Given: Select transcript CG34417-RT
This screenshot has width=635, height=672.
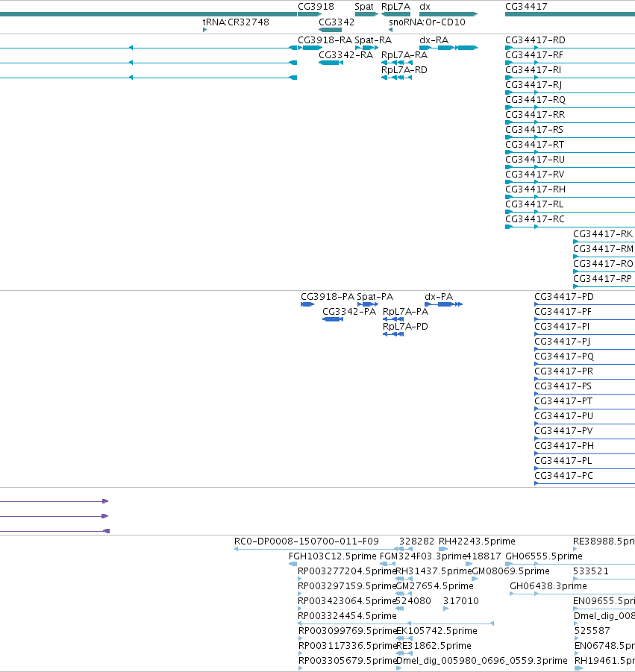Looking at the screenshot, I should pos(535,145).
